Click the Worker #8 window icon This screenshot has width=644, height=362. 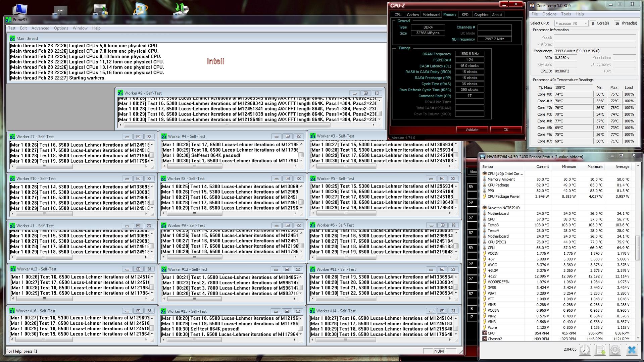click(163, 178)
